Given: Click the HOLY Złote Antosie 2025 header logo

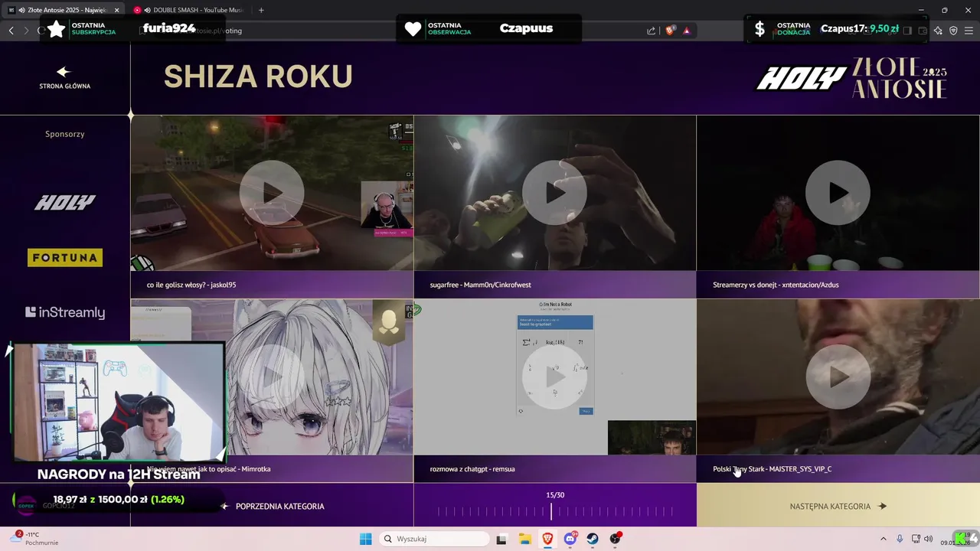Looking at the screenshot, I should pyautogui.click(x=852, y=78).
